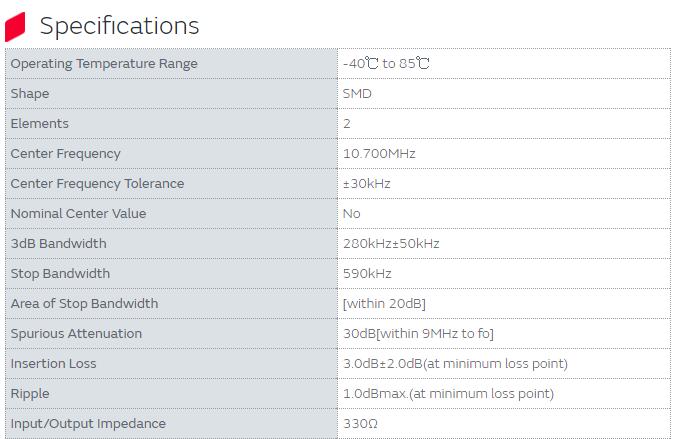Click the 590kHz value cell
Screen dimensions: 673x439
(x=367, y=274)
